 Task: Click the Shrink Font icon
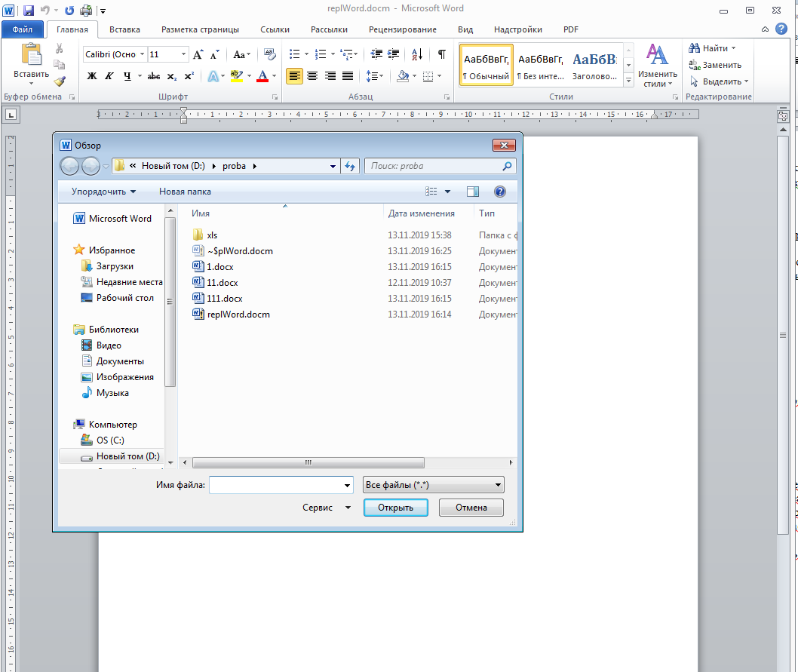(215, 54)
